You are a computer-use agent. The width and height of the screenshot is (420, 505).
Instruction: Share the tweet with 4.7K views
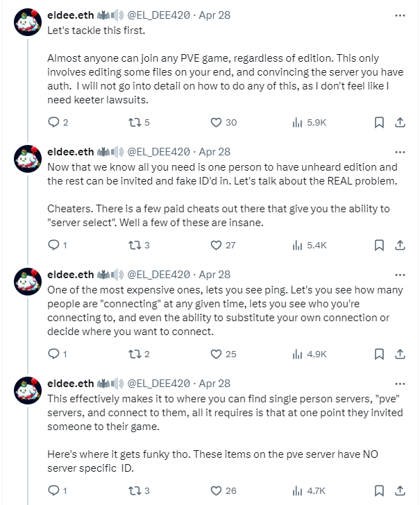pos(400,490)
